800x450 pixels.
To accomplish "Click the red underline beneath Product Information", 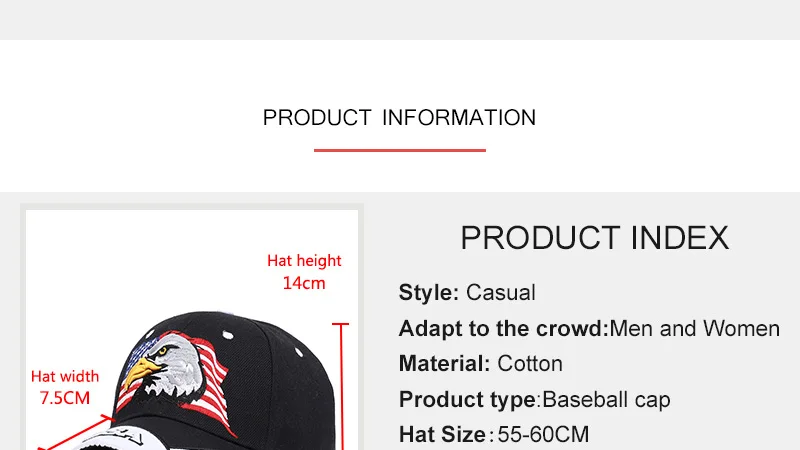I will pos(399,150).
